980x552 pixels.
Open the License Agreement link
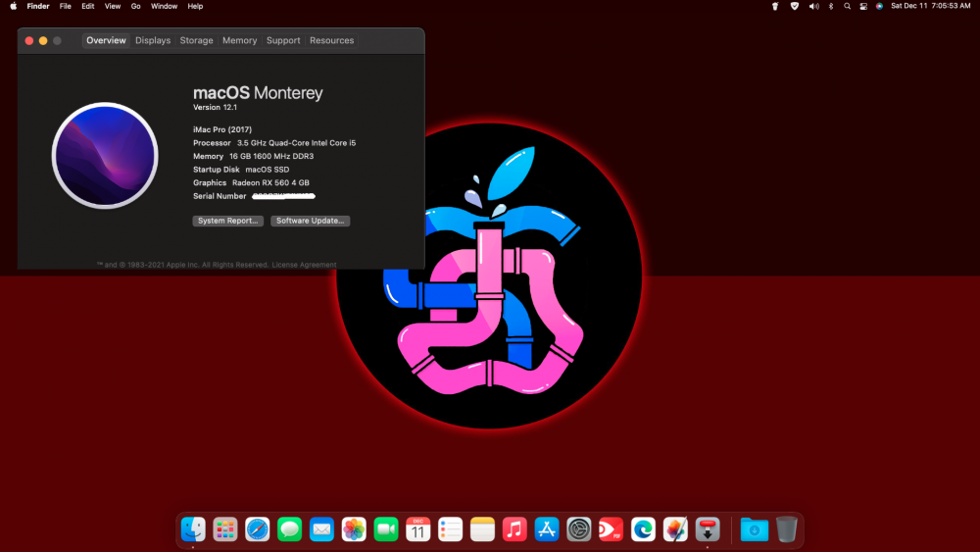(x=305, y=265)
